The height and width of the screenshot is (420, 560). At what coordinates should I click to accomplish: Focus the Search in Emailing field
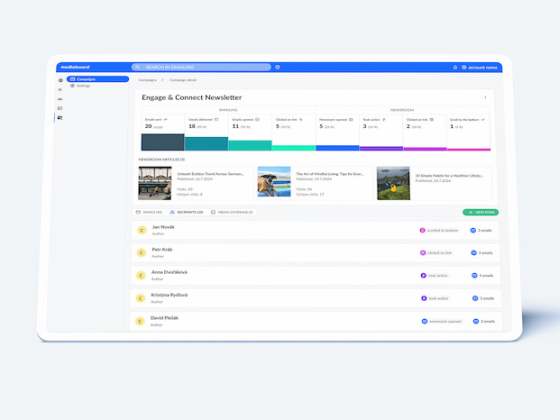point(201,67)
